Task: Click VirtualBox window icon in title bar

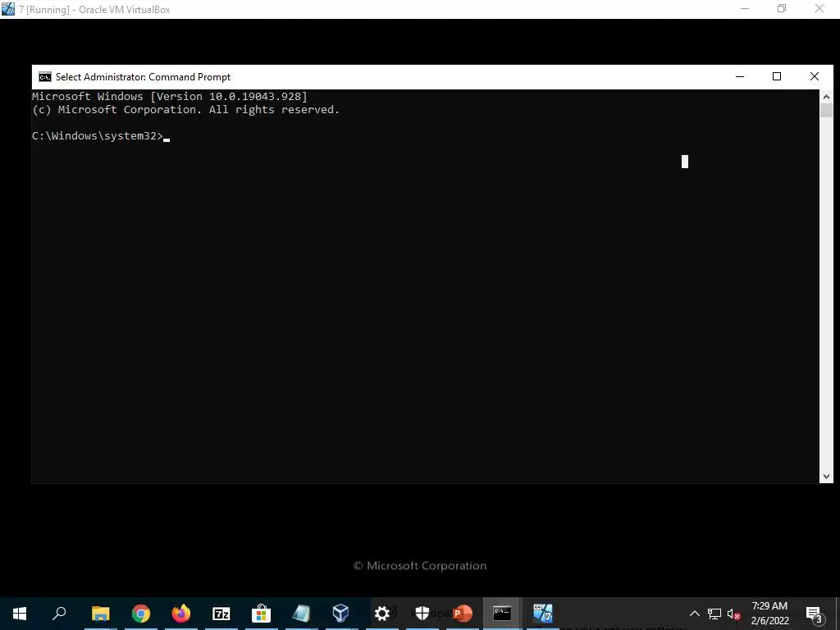Action: click(x=8, y=9)
